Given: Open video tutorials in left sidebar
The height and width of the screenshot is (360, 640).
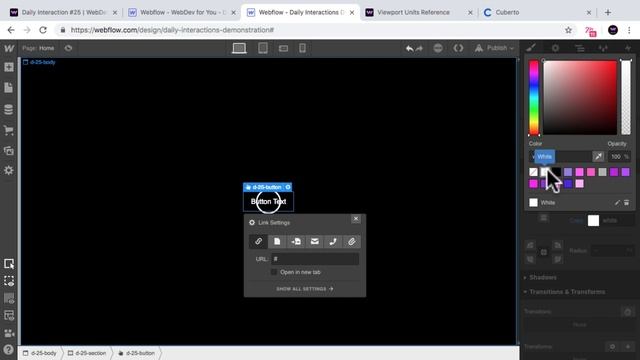Looking at the screenshot, I should tap(9, 333).
